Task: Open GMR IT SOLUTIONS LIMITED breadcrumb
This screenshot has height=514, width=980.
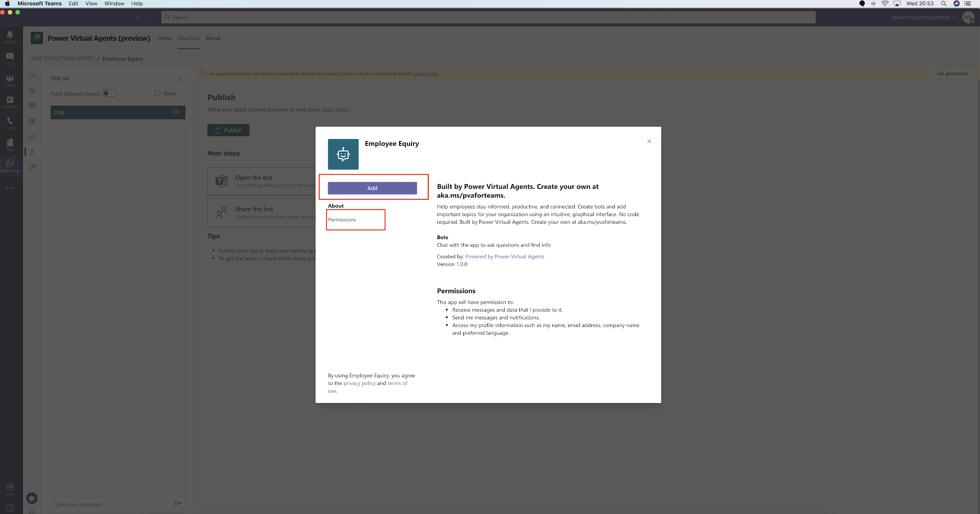Action: click(63, 59)
